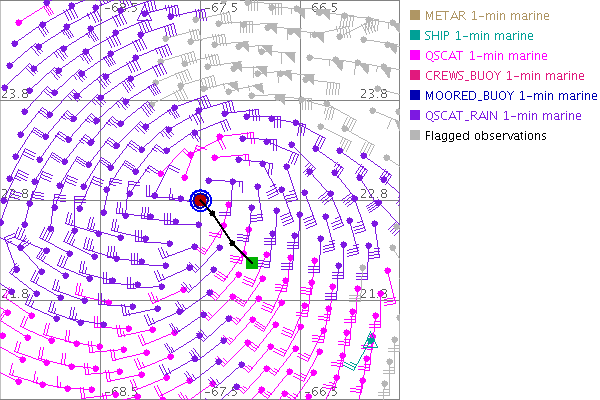The image size is (600, 400).
Task: Click the MOORED_BUOY dark blue legend swatch
Action: click(414, 96)
